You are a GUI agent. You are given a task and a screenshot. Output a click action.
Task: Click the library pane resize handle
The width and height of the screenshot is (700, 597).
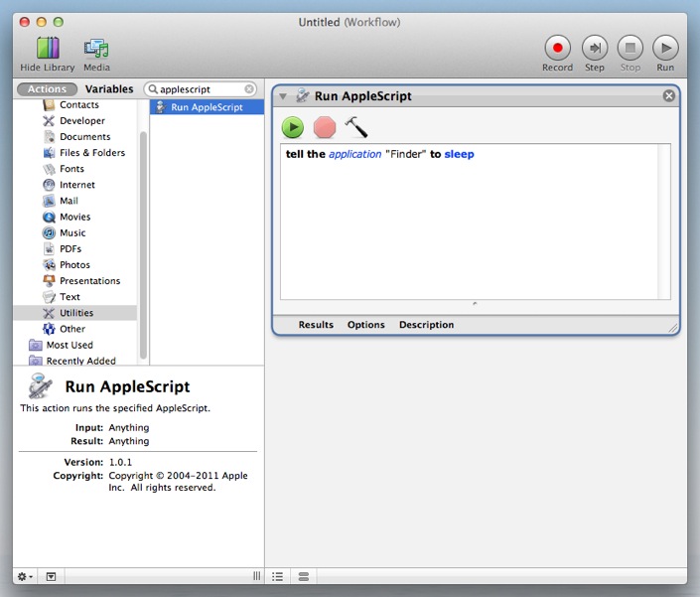257,576
